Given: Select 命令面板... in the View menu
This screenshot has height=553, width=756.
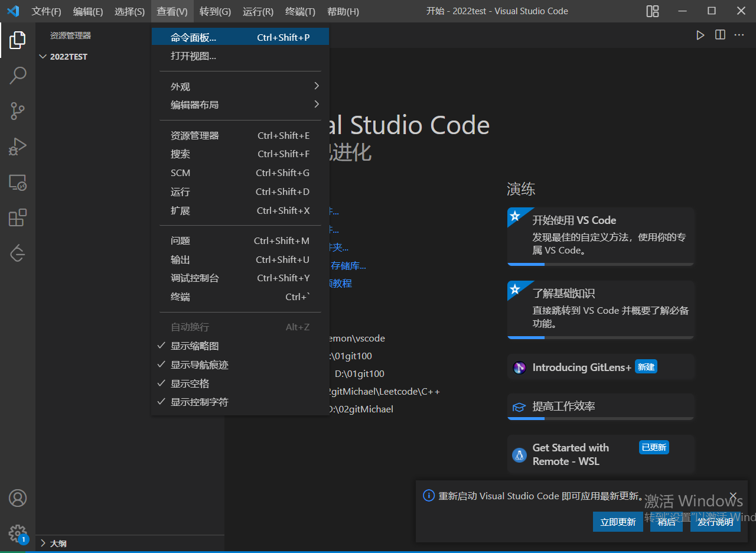Looking at the screenshot, I should tap(240, 38).
